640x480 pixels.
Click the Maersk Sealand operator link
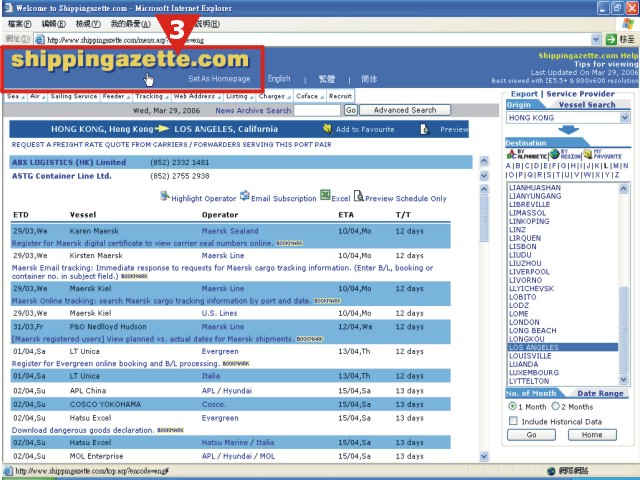coord(230,231)
